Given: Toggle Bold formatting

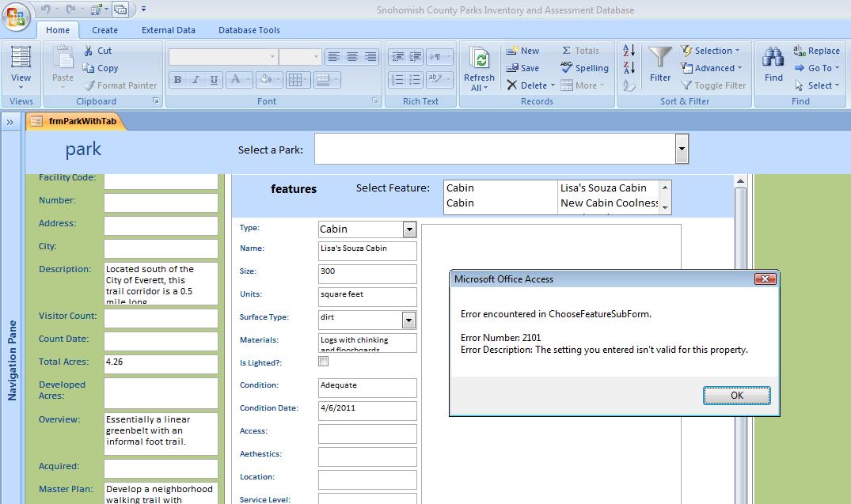Looking at the screenshot, I should 177,80.
